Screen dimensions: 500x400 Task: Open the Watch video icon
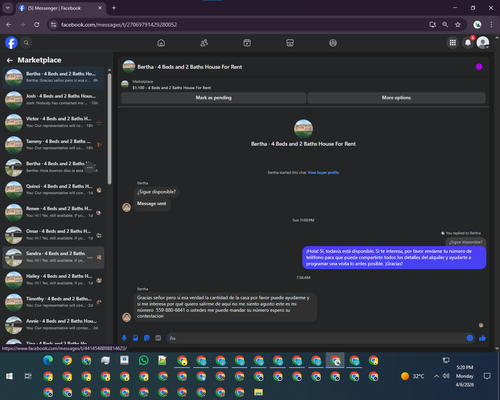pyautogui.click(x=247, y=43)
